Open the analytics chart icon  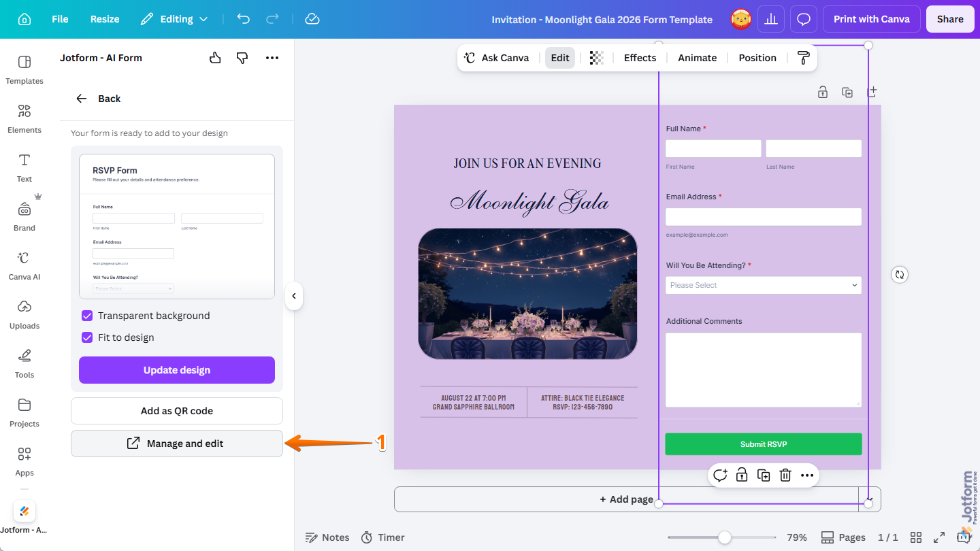tap(771, 19)
